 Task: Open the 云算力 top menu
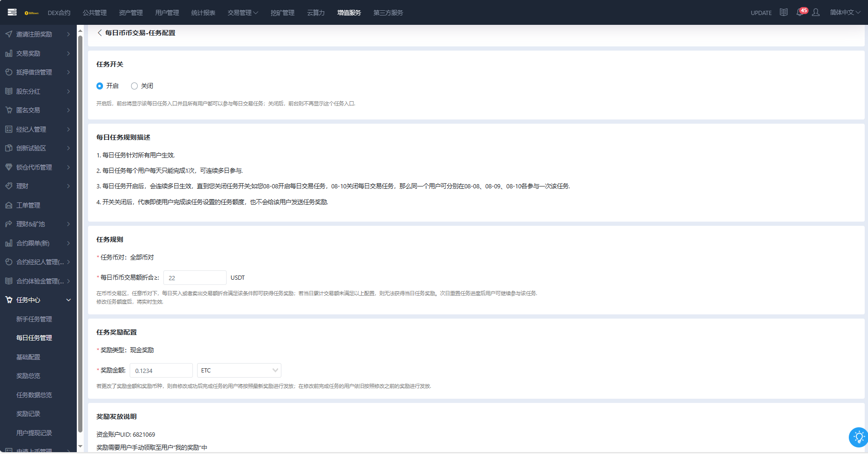click(x=316, y=13)
